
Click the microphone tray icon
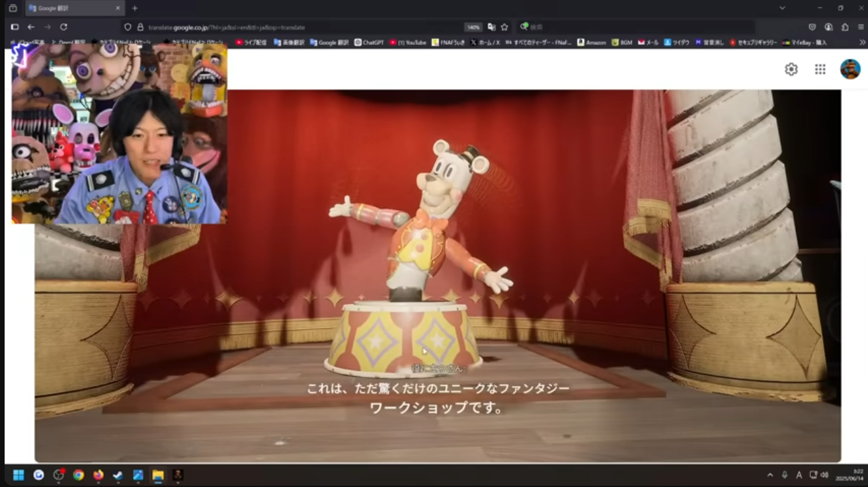point(784,474)
